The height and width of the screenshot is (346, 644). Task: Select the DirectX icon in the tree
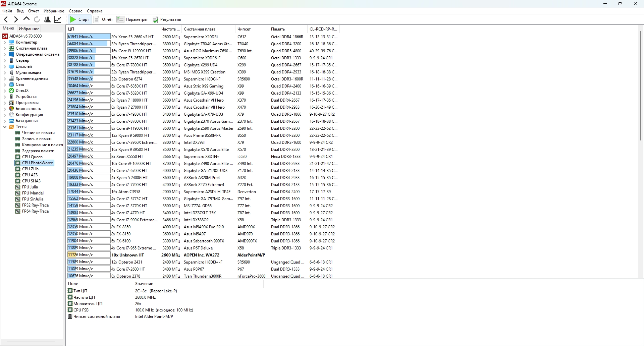pyautogui.click(x=11, y=91)
